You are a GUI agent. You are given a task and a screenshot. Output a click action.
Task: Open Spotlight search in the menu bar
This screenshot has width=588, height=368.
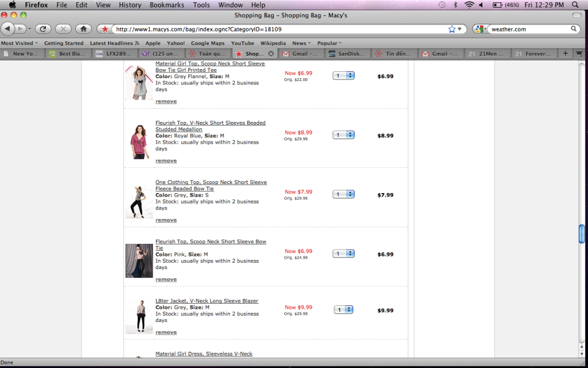(575, 5)
